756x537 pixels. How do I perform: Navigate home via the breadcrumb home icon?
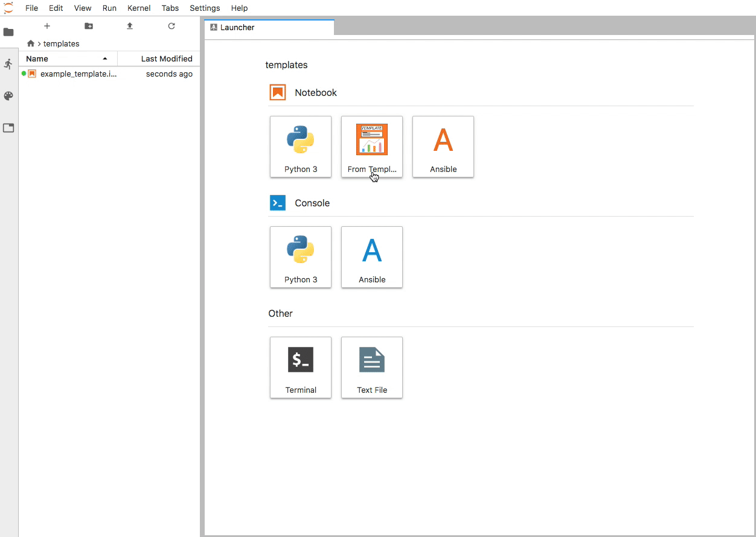tap(30, 43)
